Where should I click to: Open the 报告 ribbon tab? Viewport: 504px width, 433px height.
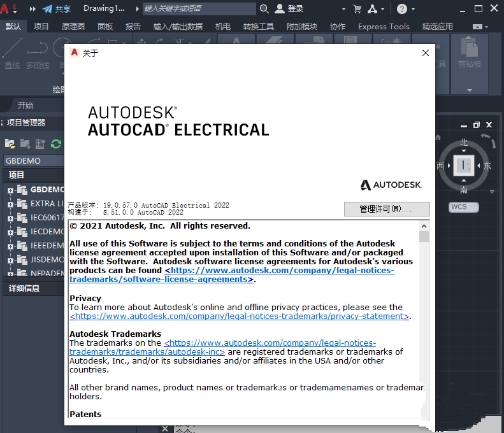(x=133, y=26)
